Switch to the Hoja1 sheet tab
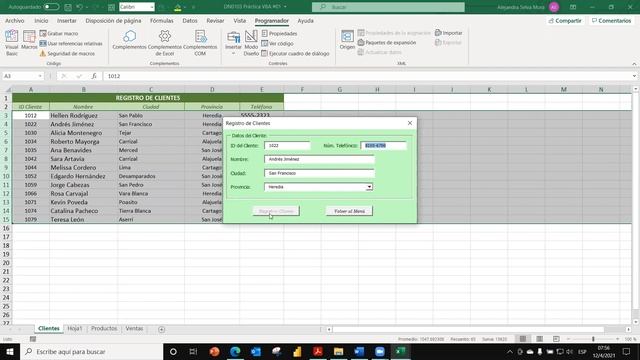 (x=75, y=329)
